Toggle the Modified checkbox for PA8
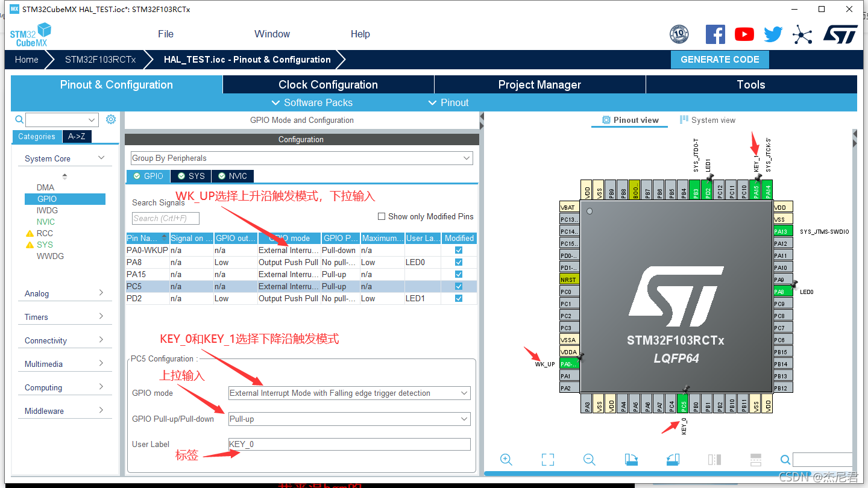 coord(459,262)
